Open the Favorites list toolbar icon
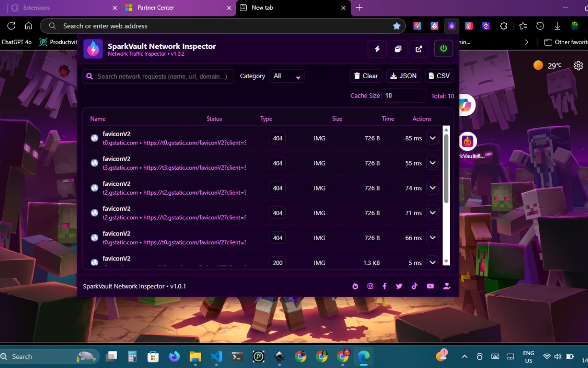Viewport: 588px width, 368px height. coord(523,26)
